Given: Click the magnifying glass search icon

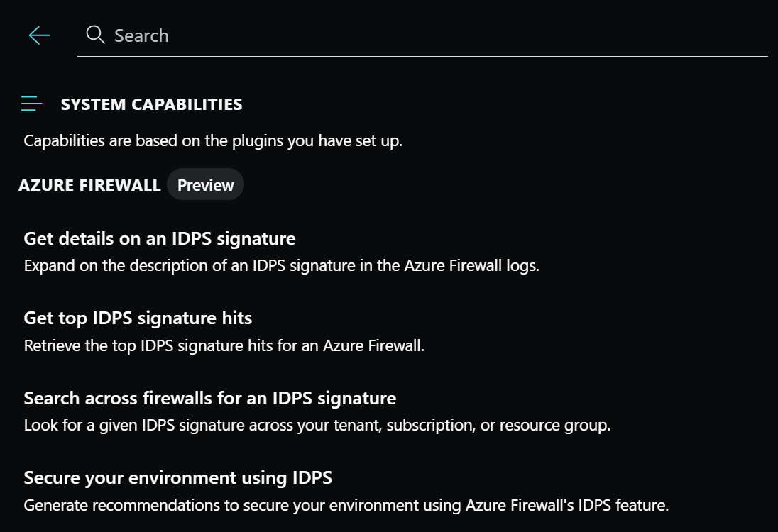Looking at the screenshot, I should click(95, 35).
